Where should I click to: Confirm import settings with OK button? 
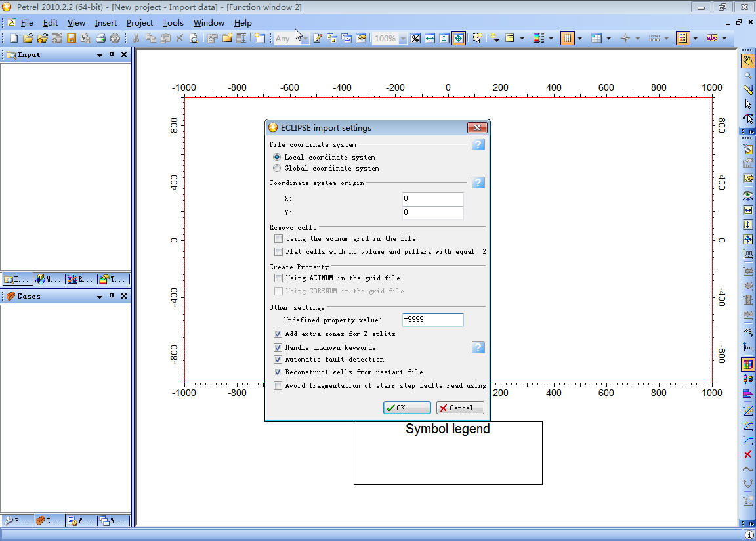click(407, 408)
